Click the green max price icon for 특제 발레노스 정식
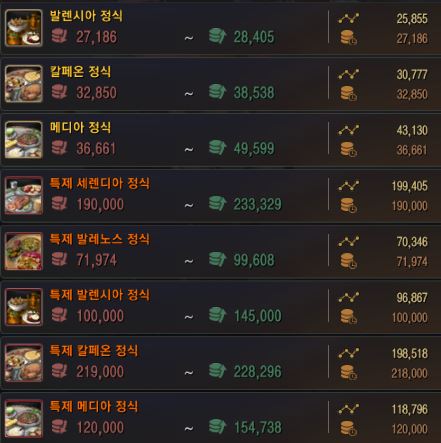441x443 pixels. (218, 259)
